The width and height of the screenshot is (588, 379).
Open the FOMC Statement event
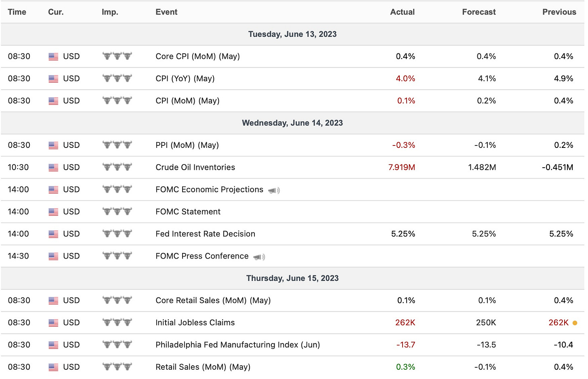pyautogui.click(x=188, y=212)
